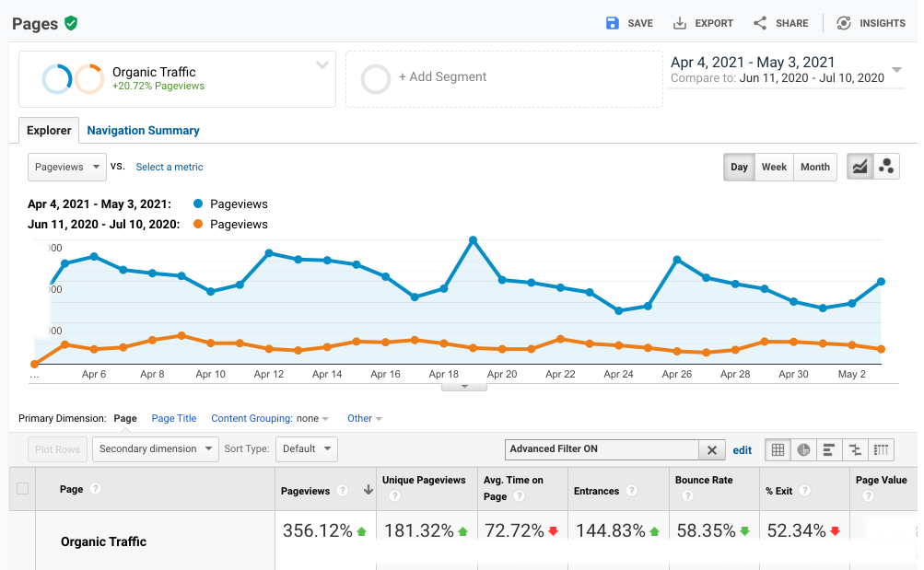
Task: Click the Share icon
Action: [x=760, y=23]
